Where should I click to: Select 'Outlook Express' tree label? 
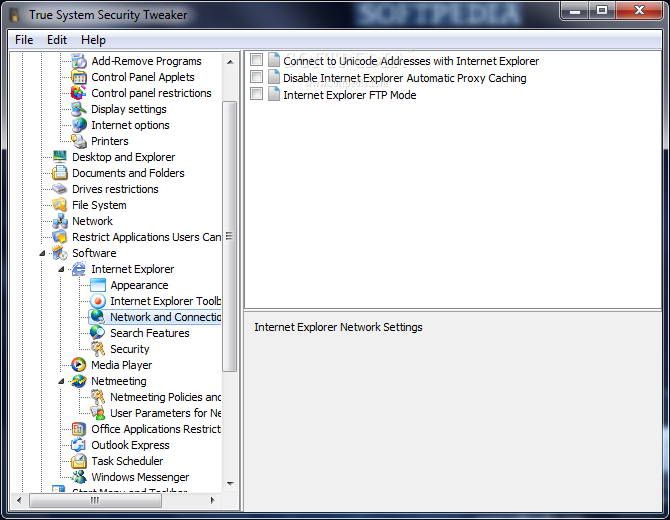pos(130,445)
